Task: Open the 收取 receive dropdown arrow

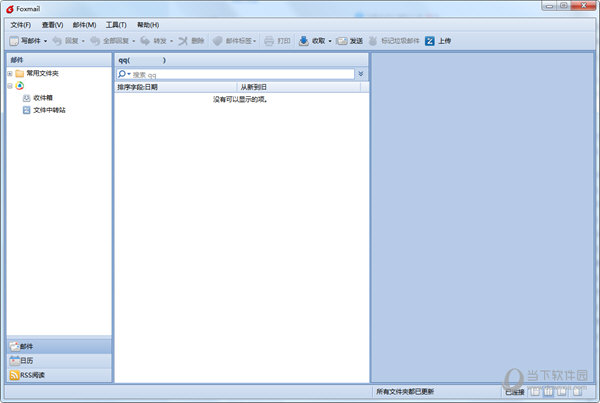Action: coord(330,41)
